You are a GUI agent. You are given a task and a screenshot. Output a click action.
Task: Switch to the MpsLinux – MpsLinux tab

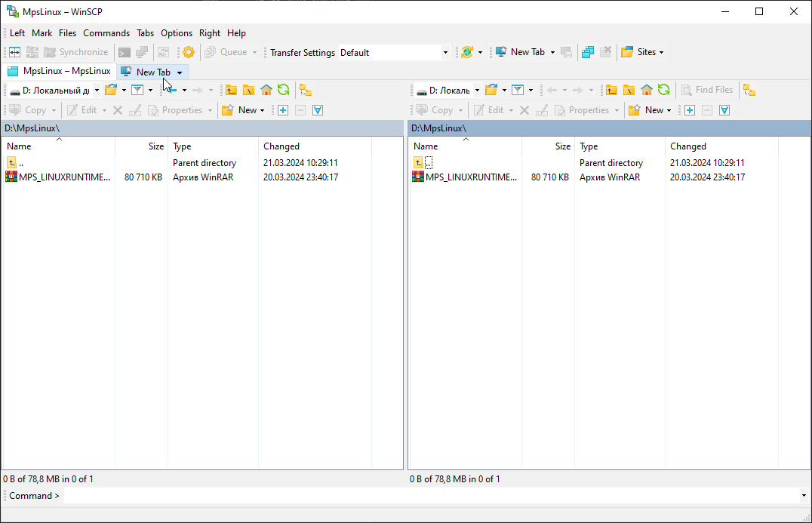click(x=60, y=71)
